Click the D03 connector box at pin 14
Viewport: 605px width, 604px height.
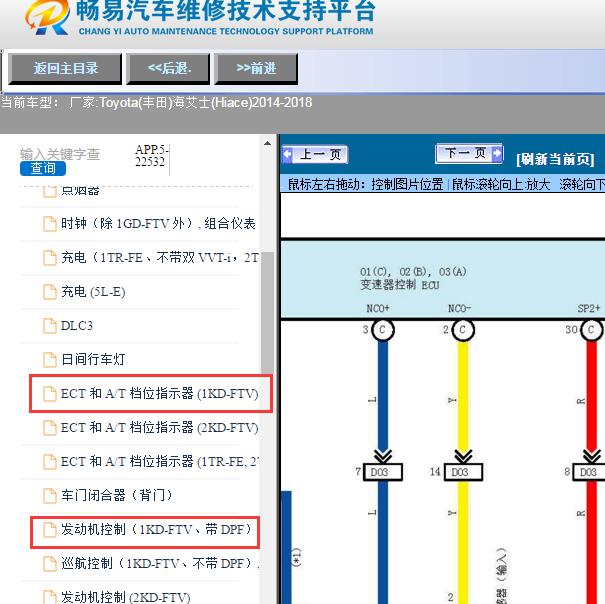coord(463,472)
